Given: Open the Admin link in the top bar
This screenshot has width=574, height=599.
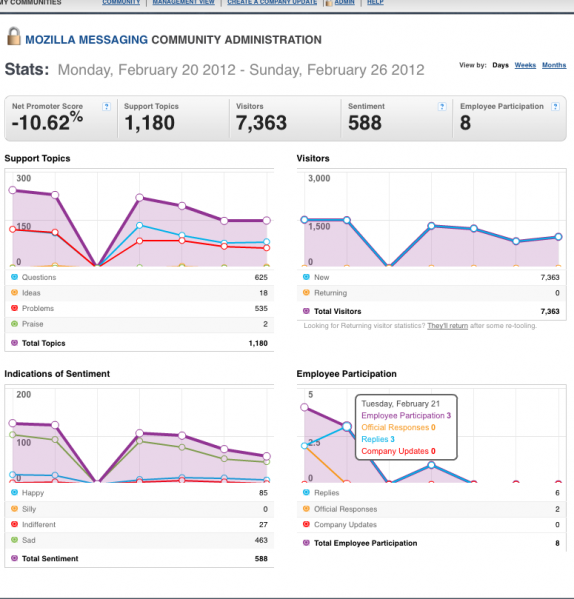Looking at the screenshot, I should (344, 2).
